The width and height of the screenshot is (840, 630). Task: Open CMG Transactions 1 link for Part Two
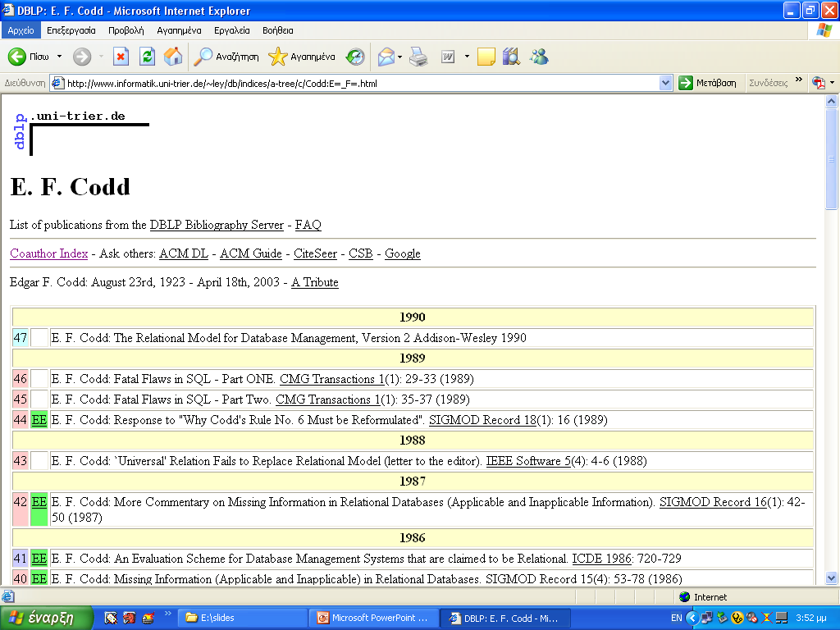click(x=328, y=399)
